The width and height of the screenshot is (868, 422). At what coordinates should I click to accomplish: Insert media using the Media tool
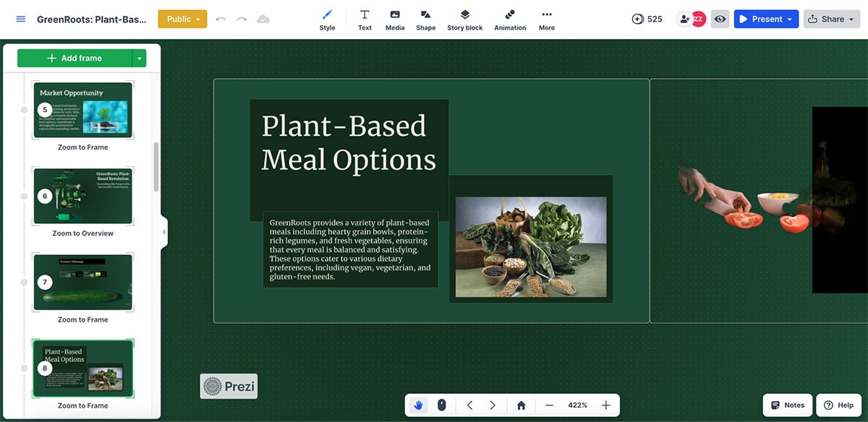pyautogui.click(x=395, y=19)
